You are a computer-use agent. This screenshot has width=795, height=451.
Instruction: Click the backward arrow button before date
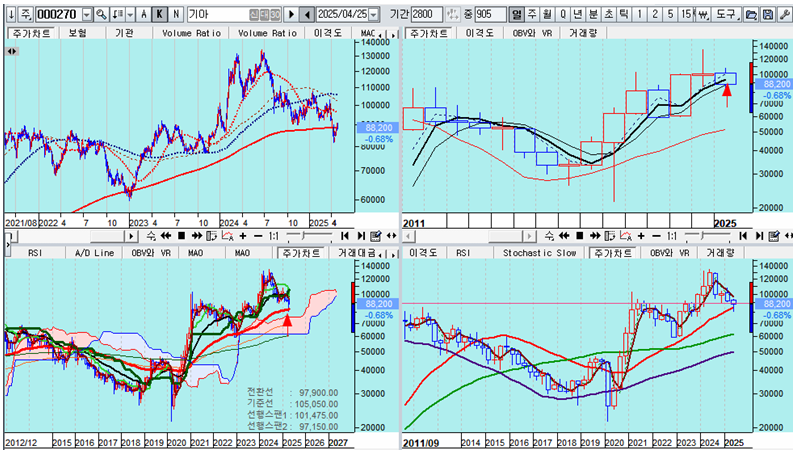(307, 14)
